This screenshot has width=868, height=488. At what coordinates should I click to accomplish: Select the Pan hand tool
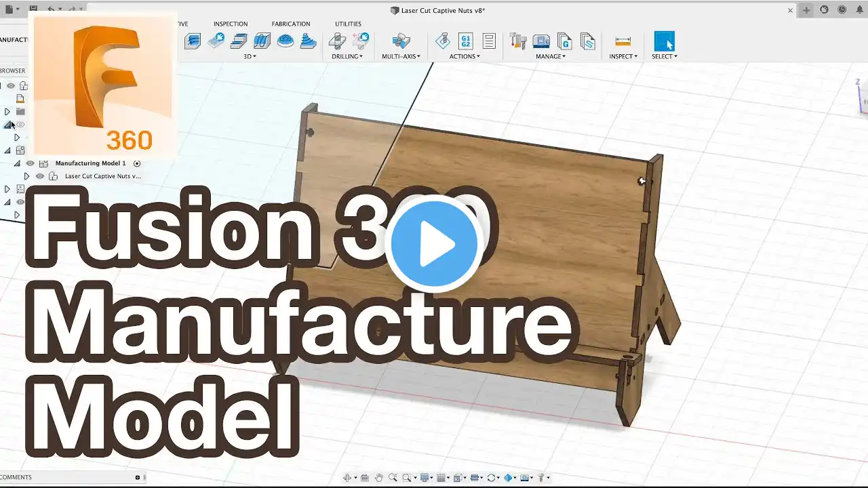(x=379, y=478)
